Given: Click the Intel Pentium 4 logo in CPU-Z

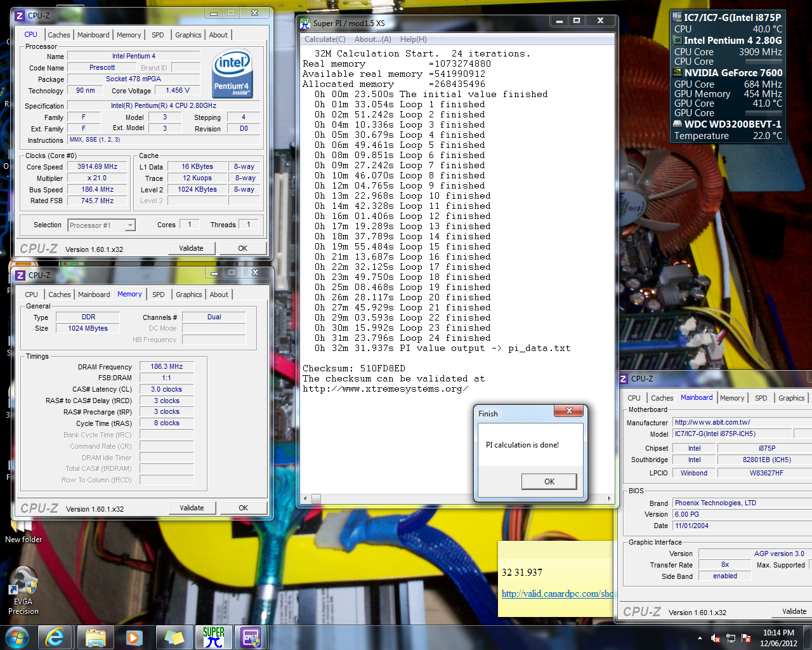Looking at the screenshot, I should click(233, 73).
